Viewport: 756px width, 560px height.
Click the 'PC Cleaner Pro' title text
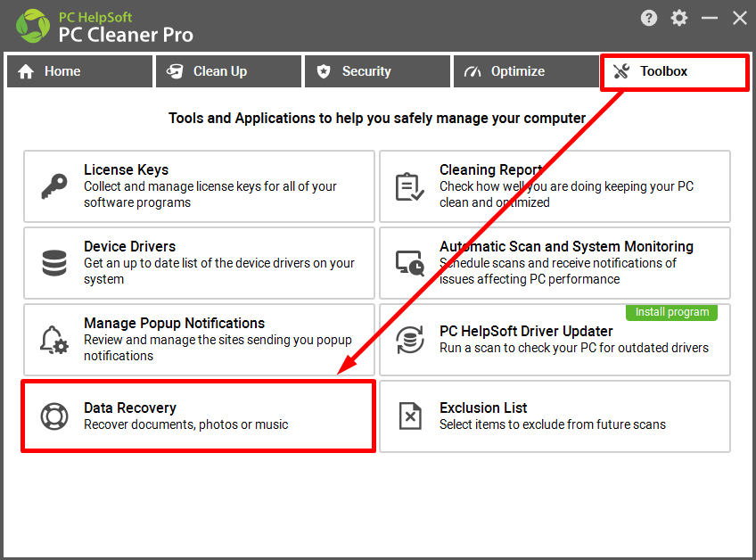[126, 35]
